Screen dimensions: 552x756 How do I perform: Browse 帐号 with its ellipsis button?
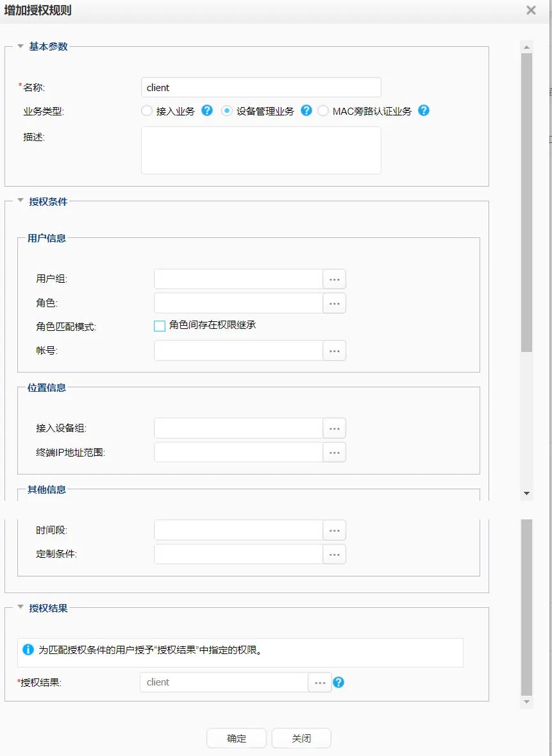pos(335,351)
